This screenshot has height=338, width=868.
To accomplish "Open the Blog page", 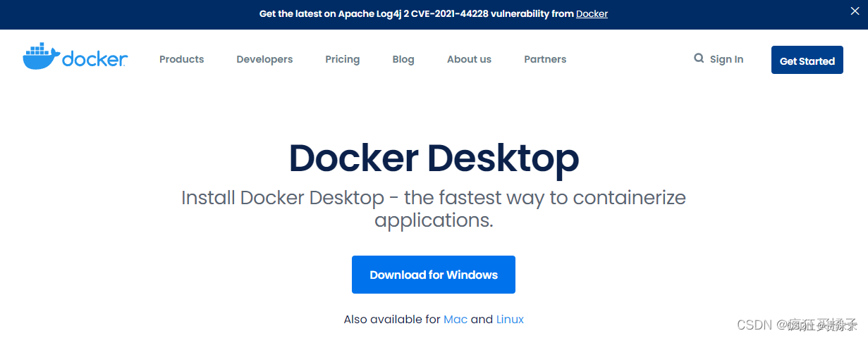I will click(x=403, y=59).
